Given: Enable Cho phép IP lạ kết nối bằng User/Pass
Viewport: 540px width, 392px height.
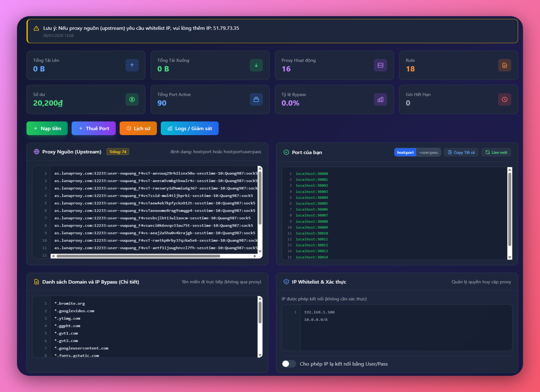Looking at the screenshot, I should [288, 364].
